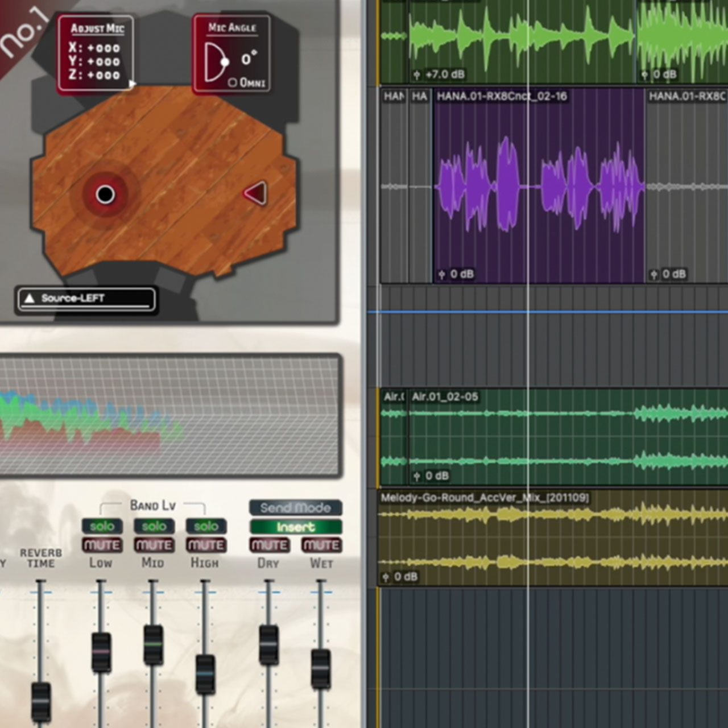This screenshot has height=728, width=728.
Task: Click gain icon on Melody-Go-Round region
Action: tap(386, 577)
